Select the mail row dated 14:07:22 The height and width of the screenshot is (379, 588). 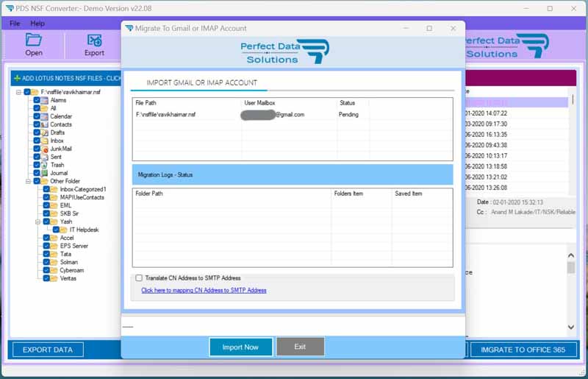517,113
